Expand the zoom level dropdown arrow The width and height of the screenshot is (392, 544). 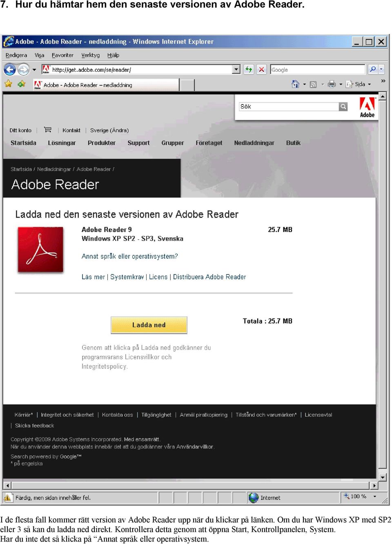pos(375,497)
